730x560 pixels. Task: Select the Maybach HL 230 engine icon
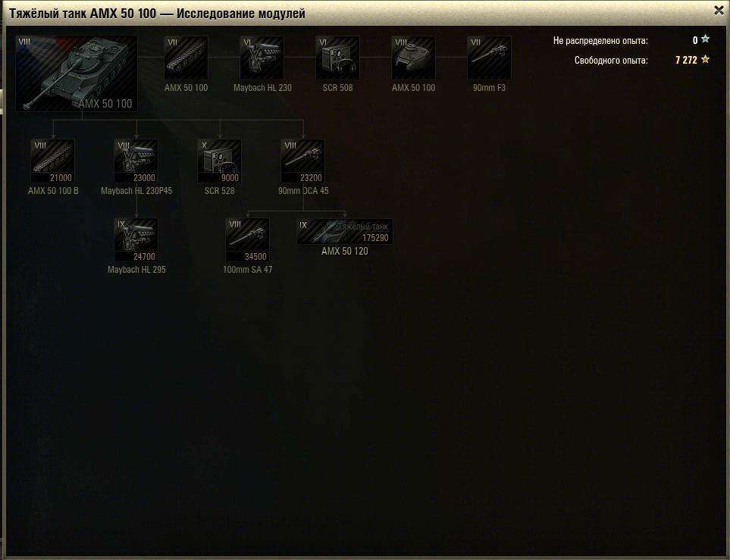(x=262, y=58)
